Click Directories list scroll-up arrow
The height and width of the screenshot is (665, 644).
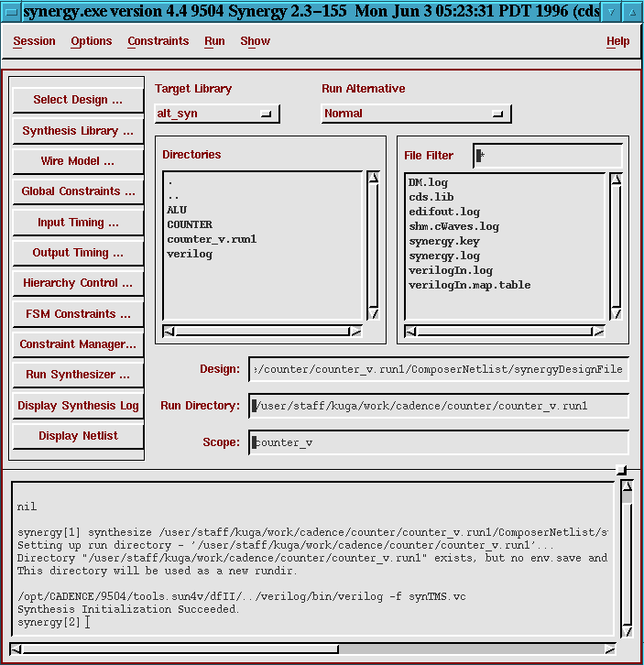point(374,178)
